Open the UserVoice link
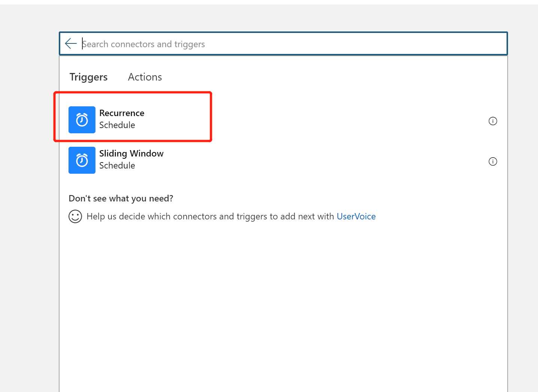The width and height of the screenshot is (538, 392). 356,216
